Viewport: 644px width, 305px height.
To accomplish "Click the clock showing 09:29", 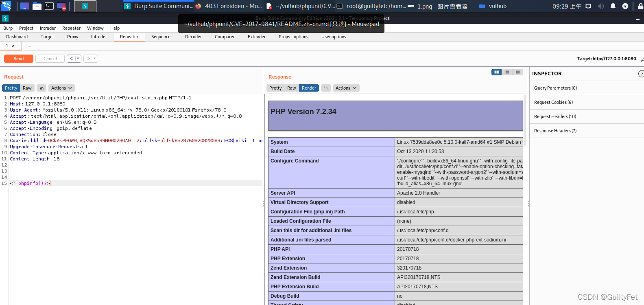I will point(567,6).
